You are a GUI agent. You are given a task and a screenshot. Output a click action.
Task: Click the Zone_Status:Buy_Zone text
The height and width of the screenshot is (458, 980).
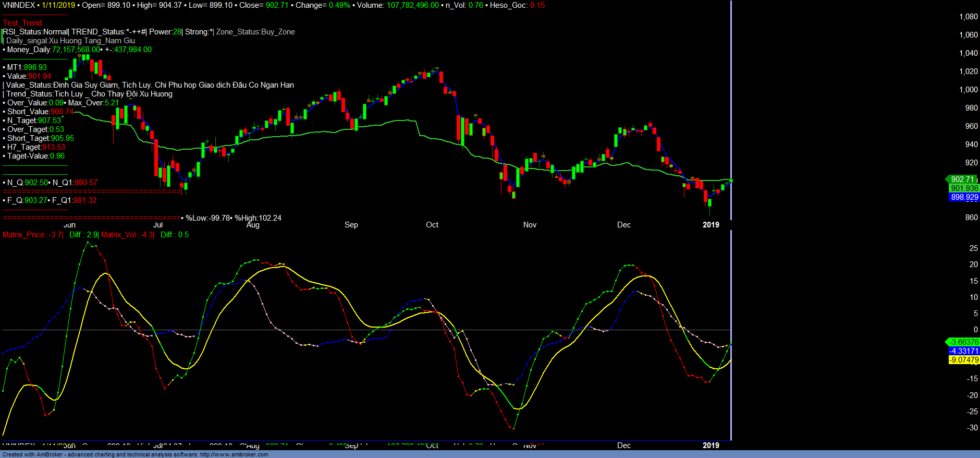pos(255,32)
